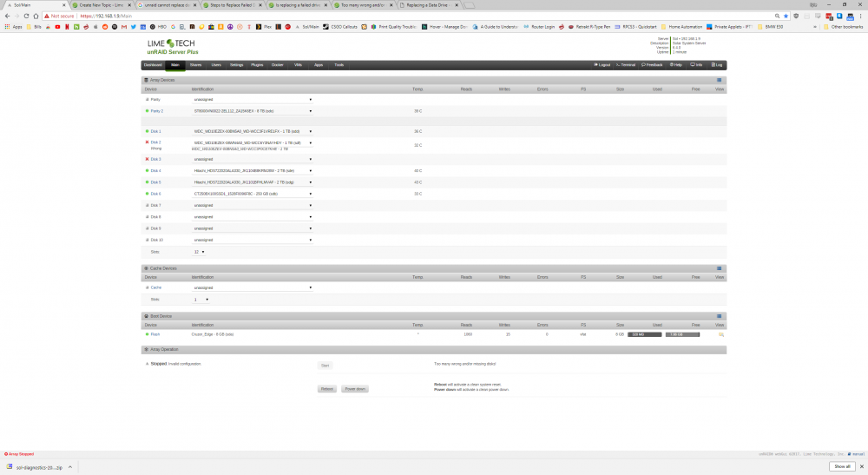The width and height of the screenshot is (868, 475).
Task: Click green status dot for Flash device
Action: (x=147, y=334)
